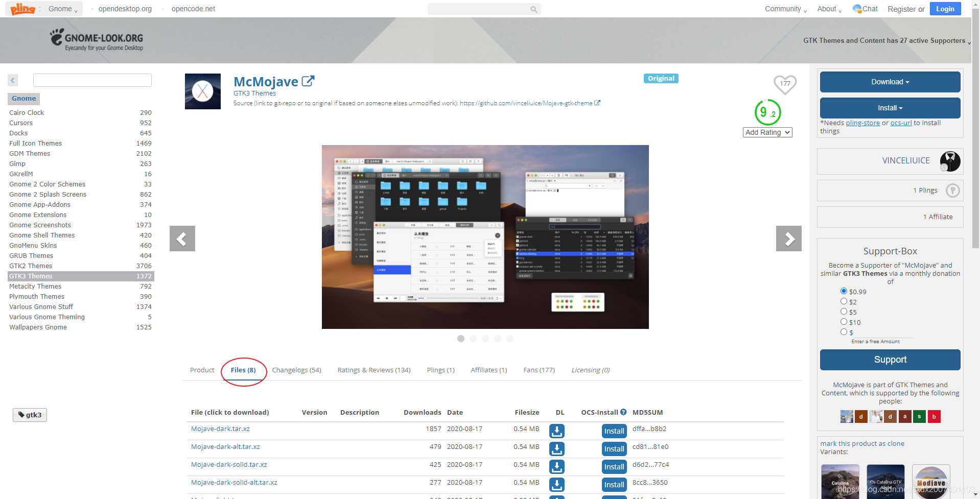Viewport: 980px width, 499px height.
Task: Select the $5 donation option
Action: click(x=844, y=312)
